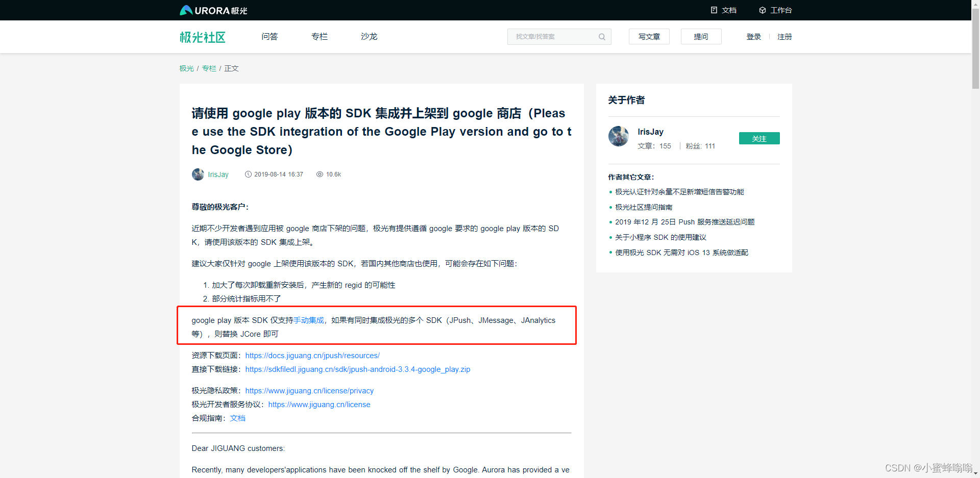Image resolution: width=980 pixels, height=478 pixels.
Task: Click the 10.6k view count
Action: tap(333, 174)
